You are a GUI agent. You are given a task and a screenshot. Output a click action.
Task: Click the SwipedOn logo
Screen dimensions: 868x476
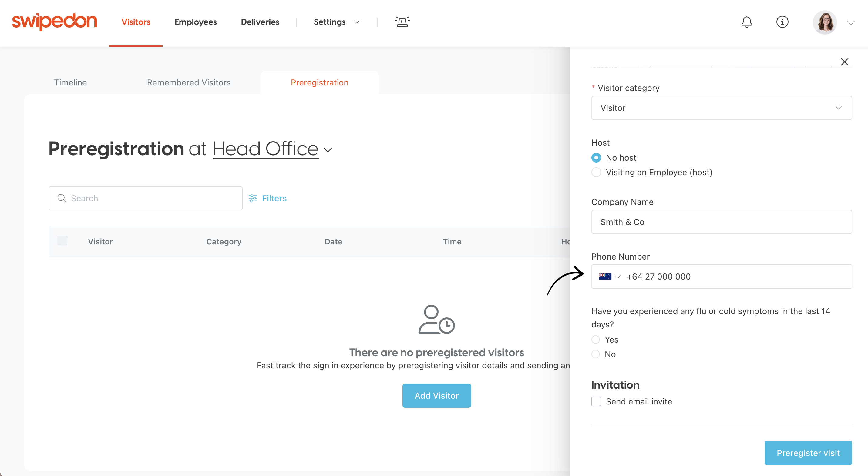tap(55, 22)
